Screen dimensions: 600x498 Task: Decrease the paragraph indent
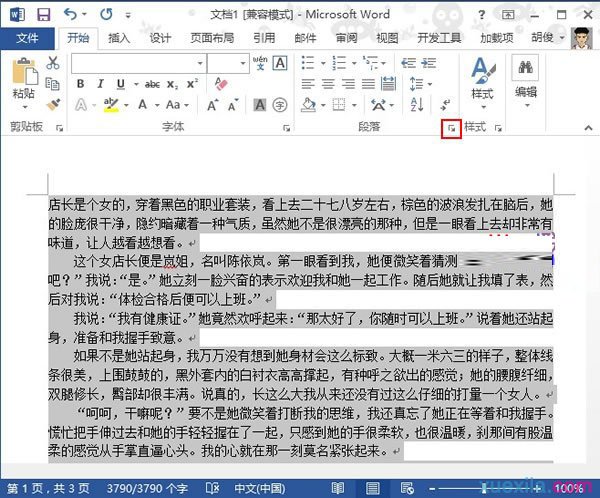click(x=408, y=63)
